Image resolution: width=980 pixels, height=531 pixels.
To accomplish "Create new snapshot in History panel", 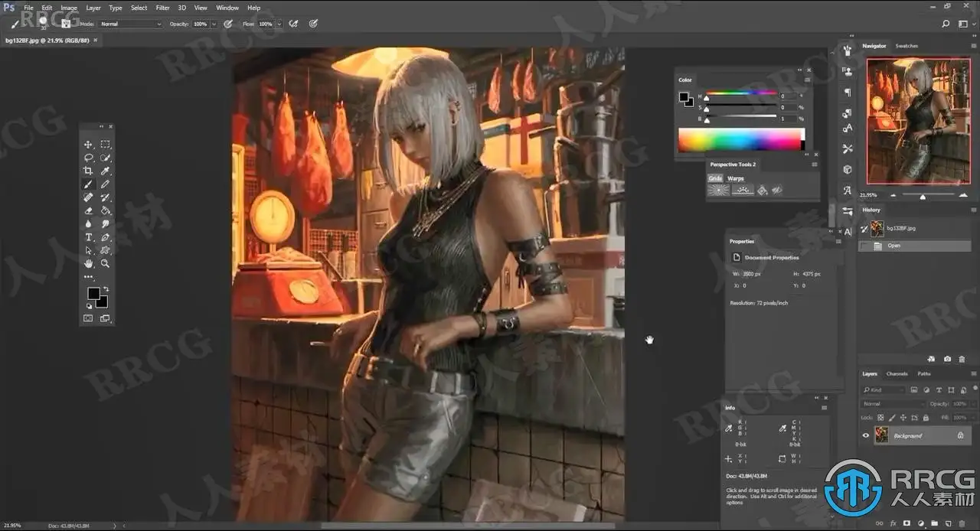I will click(948, 358).
